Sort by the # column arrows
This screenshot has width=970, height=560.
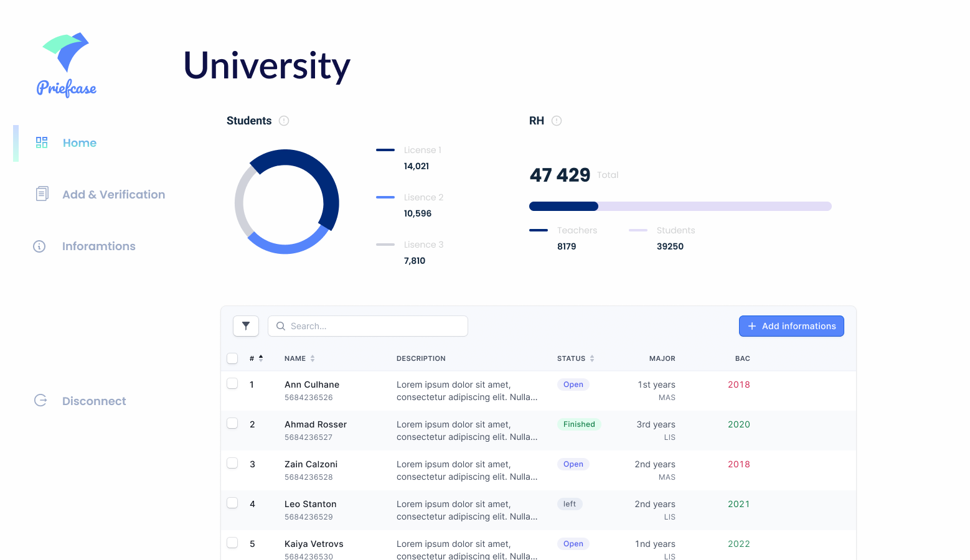click(x=261, y=358)
